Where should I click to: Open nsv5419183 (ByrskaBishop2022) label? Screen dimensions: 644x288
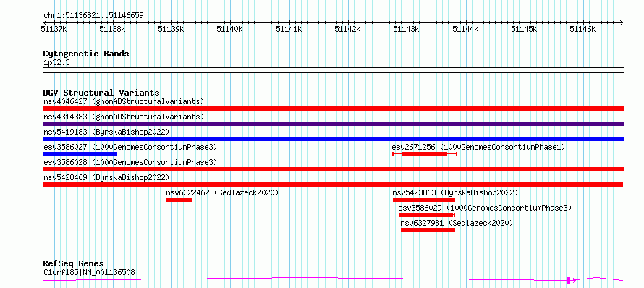[106, 132]
